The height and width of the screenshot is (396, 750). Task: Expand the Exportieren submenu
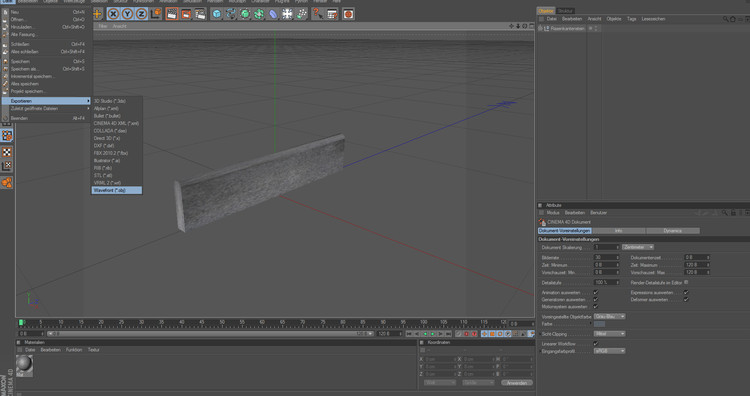tap(46, 101)
